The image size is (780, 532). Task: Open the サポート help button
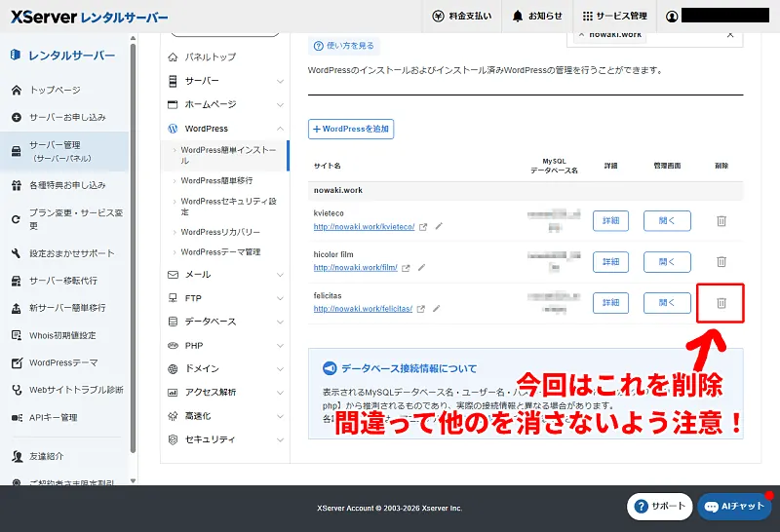(660, 506)
